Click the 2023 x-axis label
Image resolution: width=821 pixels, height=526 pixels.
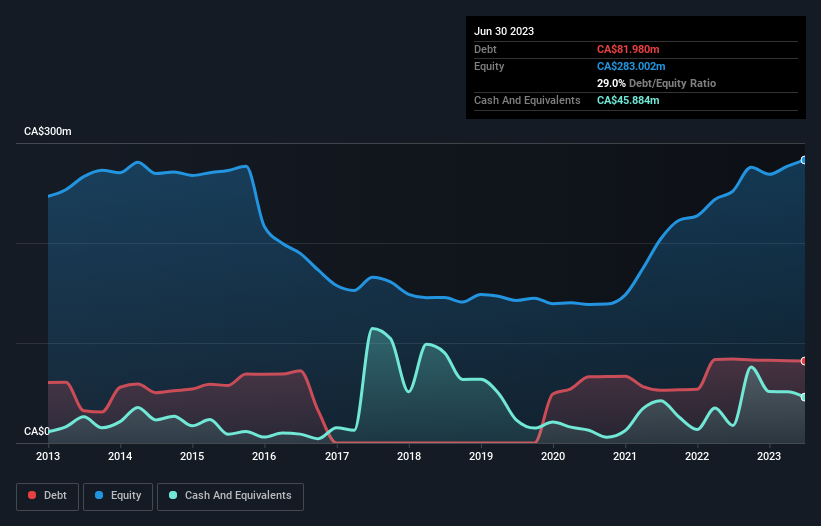point(769,456)
